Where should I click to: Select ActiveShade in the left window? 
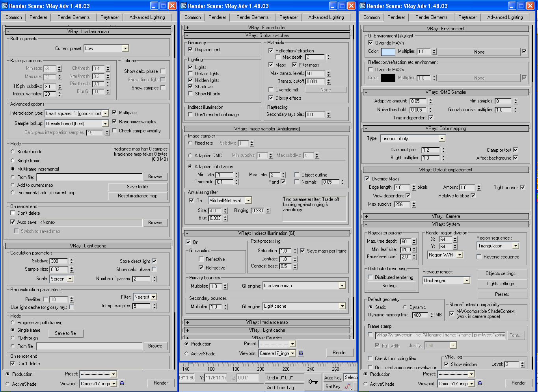click(x=8, y=384)
